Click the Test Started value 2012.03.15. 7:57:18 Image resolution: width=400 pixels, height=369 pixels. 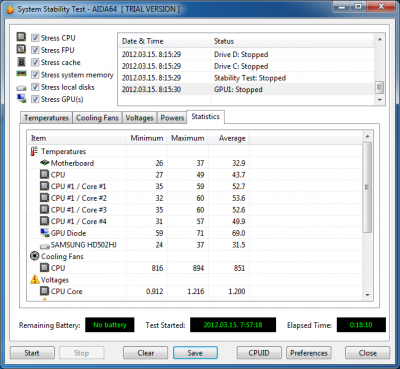[x=233, y=325]
